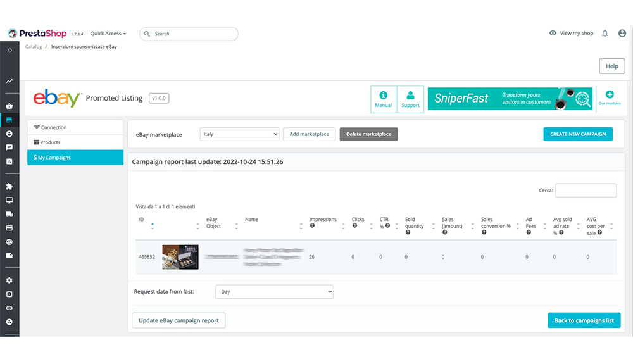Image resolution: width=633 pixels, height=364 pixels.
Task: Click the SniperFast promotional banner
Action: pyautogui.click(x=510, y=99)
